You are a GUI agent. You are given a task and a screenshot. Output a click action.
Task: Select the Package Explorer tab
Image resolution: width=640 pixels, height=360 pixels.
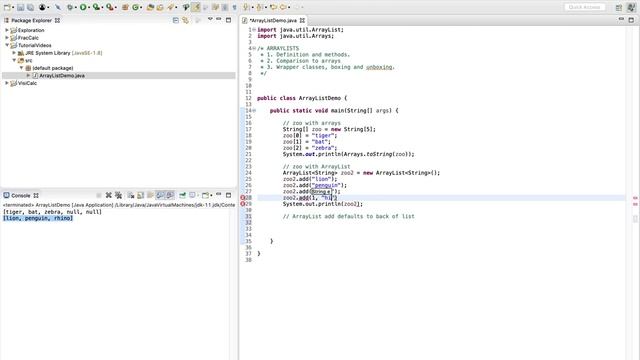(x=31, y=20)
